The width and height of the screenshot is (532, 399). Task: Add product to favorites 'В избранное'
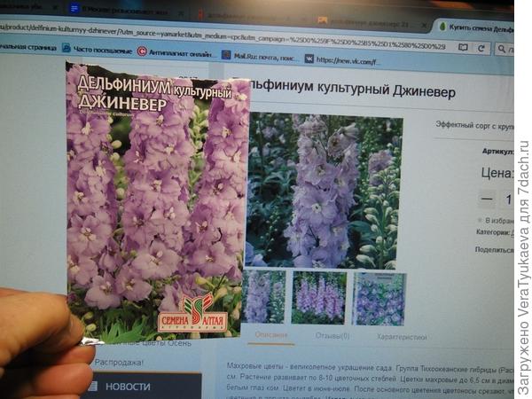click(496, 221)
